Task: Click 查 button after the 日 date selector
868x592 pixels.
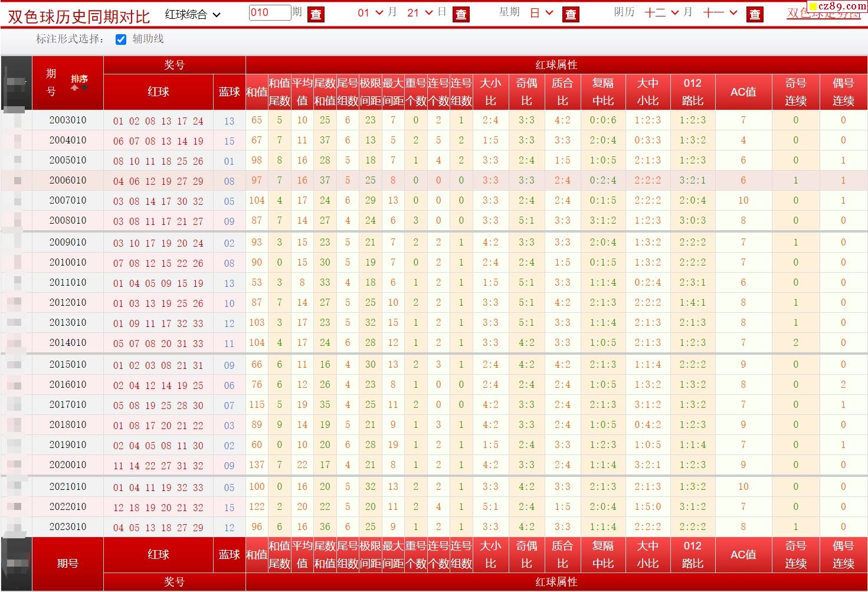Action: 461,14
